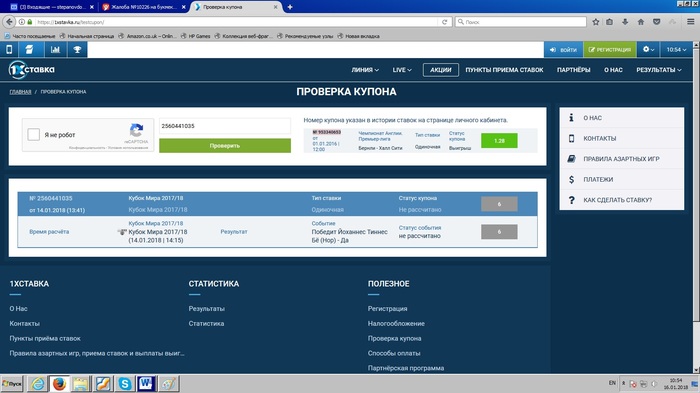
Task: Click the green Проверить button
Action: pyautogui.click(x=225, y=146)
